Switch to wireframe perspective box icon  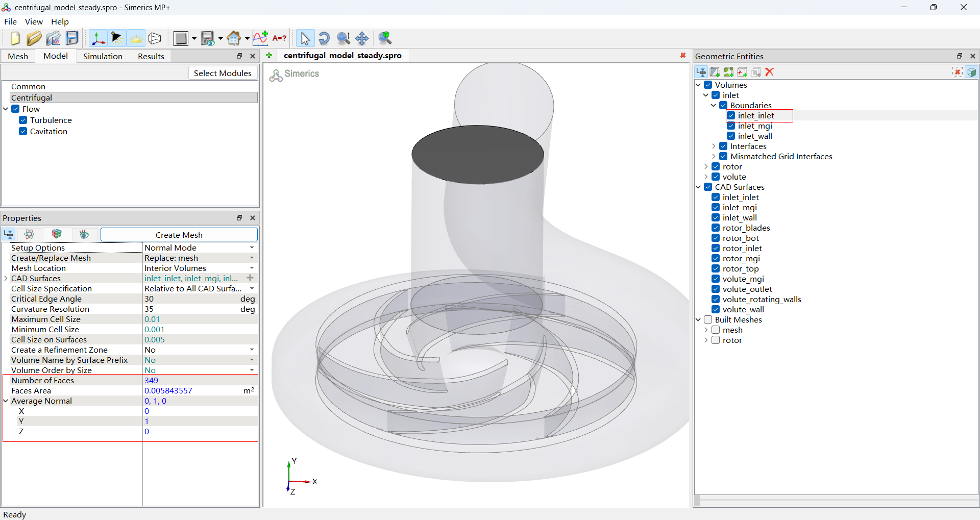155,38
